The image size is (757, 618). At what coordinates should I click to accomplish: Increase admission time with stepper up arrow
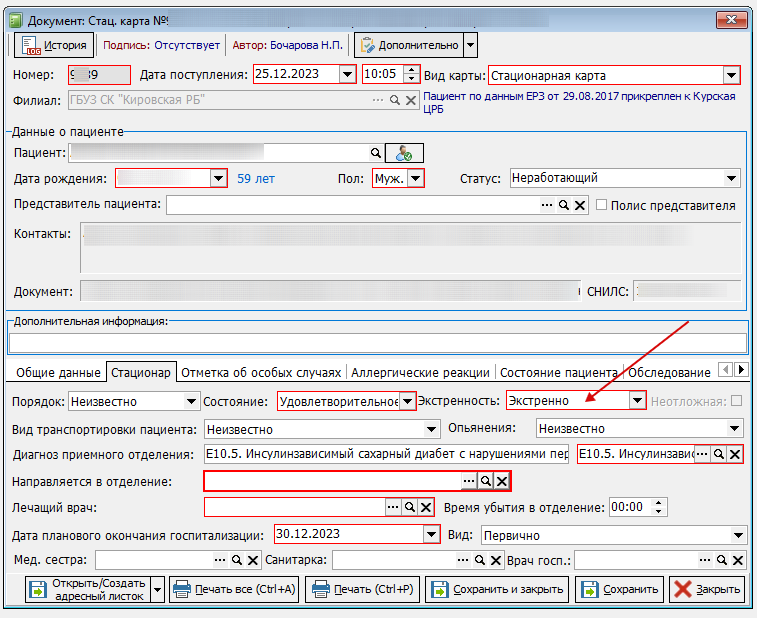pos(411,70)
